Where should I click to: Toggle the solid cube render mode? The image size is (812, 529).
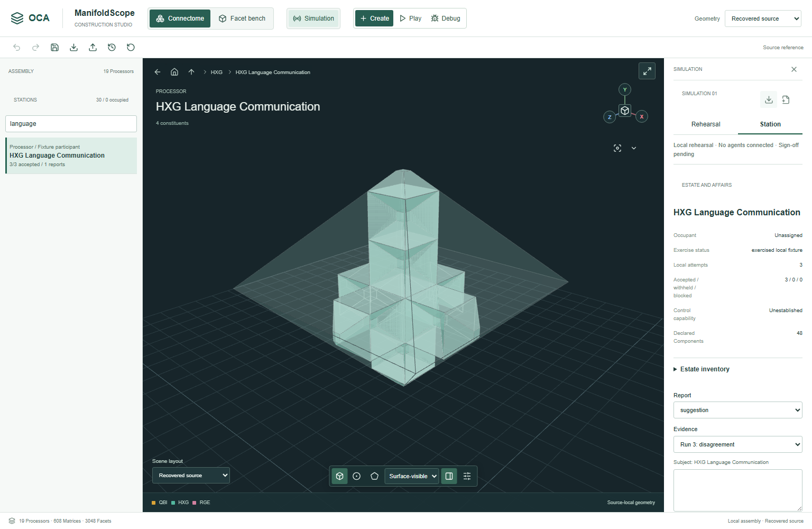(340, 476)
